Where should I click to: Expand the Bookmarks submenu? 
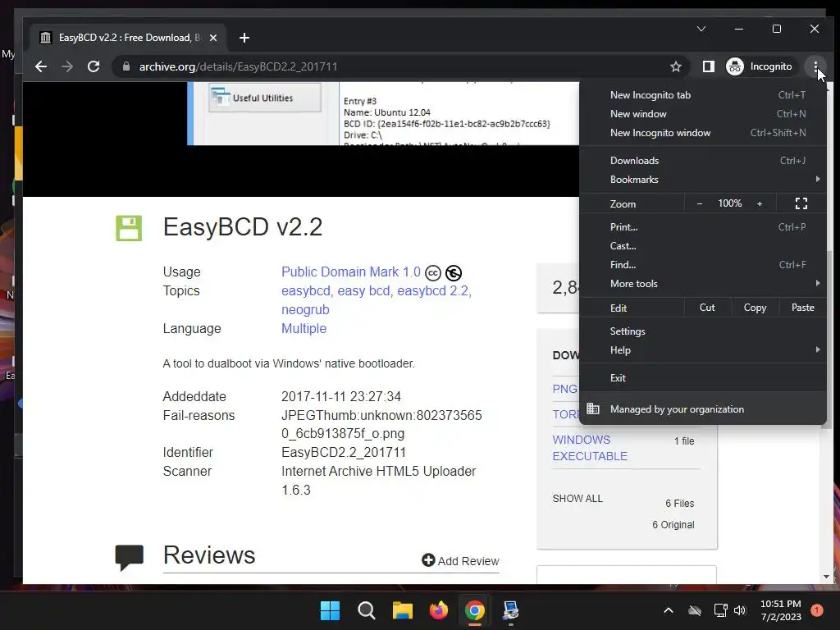703,180
